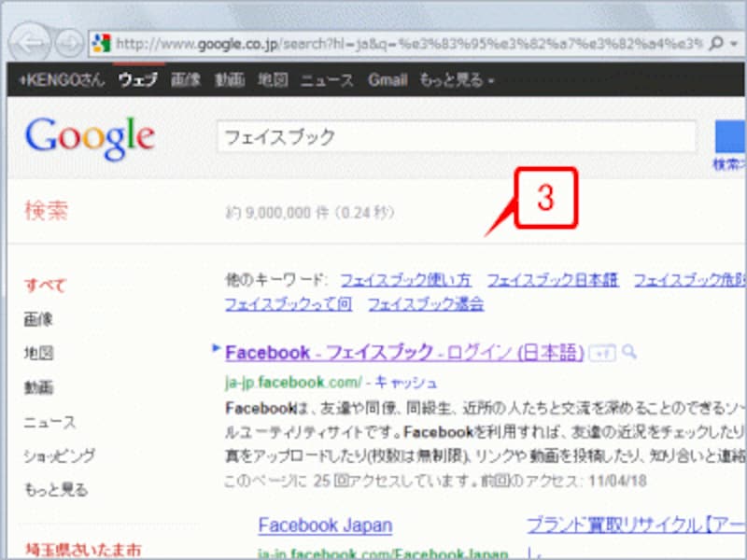
Task: Click the address bar URL field
Action: [x=409, y=44]
